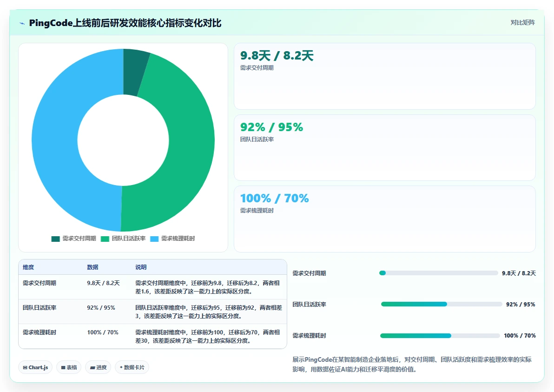The width and height of the screenshot is (554, 392).
Task: Click the 数据卡片 tag chip
Action: click(x=132, y=367)
